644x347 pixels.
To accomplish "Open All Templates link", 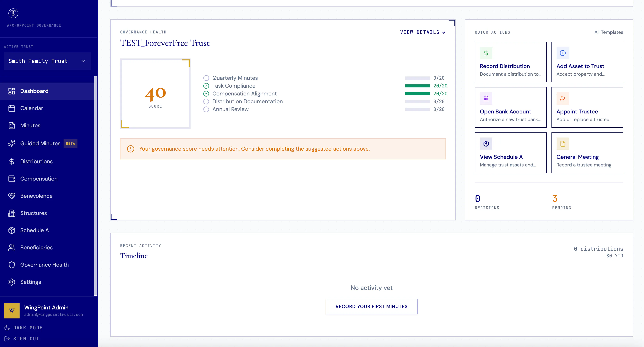I will (609, 32).
